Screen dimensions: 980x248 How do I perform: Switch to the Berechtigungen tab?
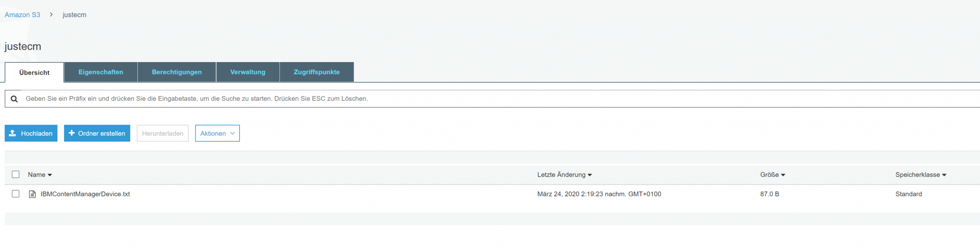177,72
